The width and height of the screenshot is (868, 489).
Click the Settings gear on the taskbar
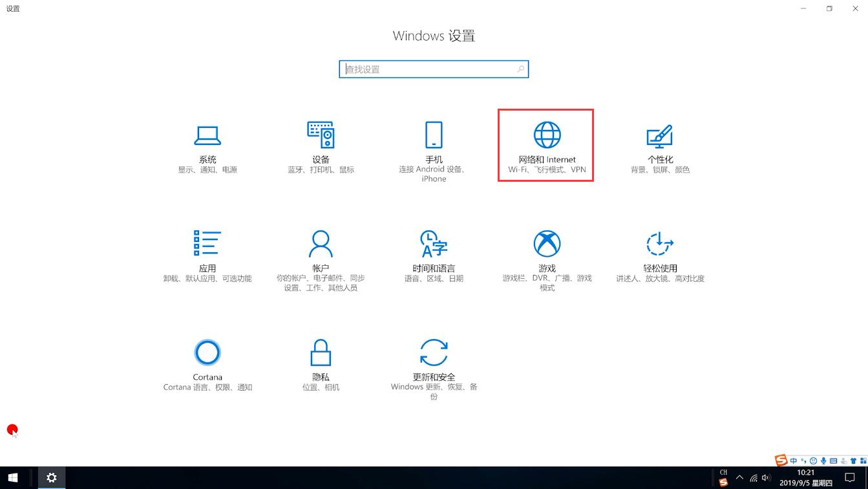coord(51,478)
